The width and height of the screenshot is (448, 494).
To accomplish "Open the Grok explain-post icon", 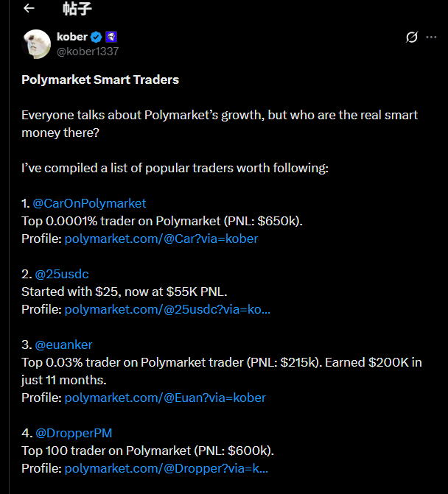I will [412, 37].
